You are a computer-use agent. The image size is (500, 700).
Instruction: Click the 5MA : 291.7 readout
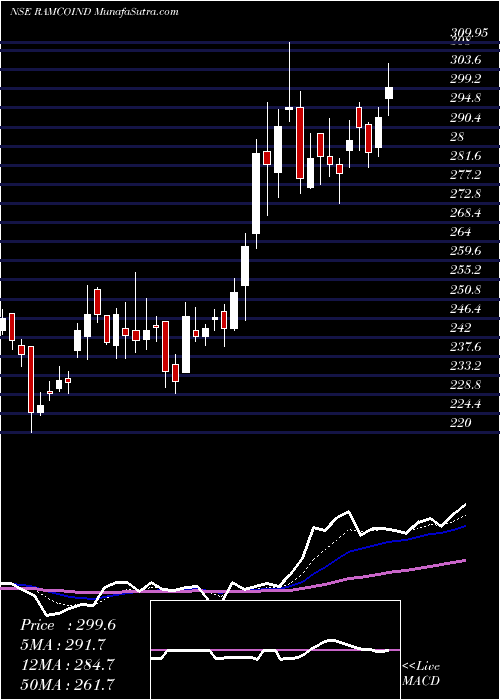tap(63, 645)
